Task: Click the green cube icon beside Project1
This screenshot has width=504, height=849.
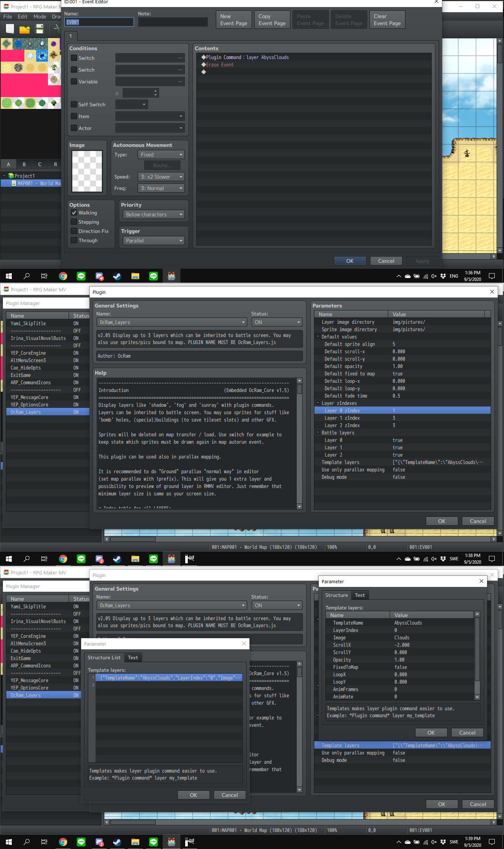Action: 11,176
